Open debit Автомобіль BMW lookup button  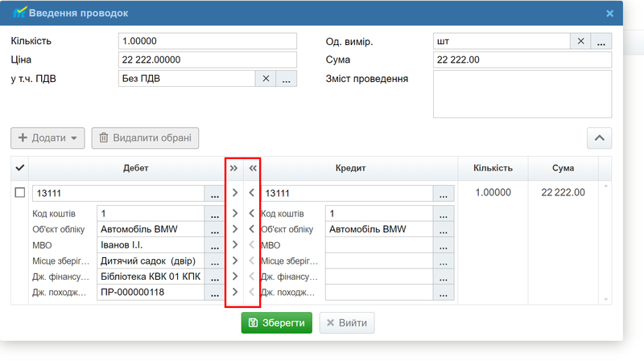click(x=215, y=229)
